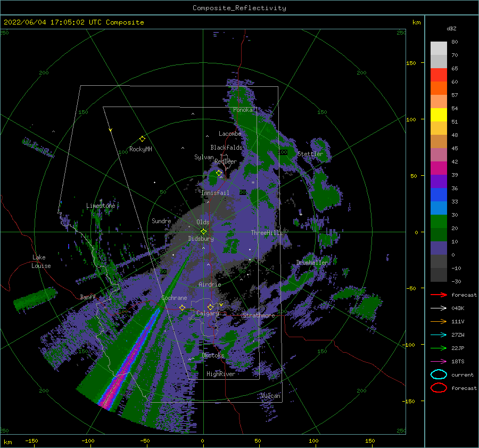Click the RockyMH label

pyautogui.click(x=141, y=149)
